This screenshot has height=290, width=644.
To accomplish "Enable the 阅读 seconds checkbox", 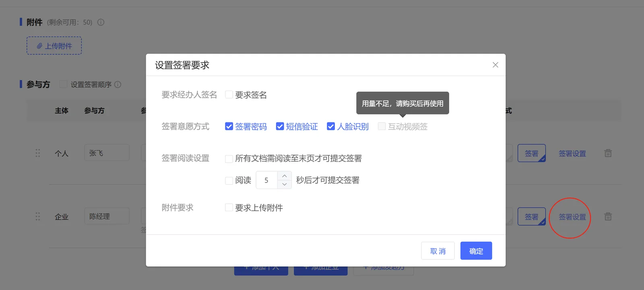I will [x=229, y=180].
